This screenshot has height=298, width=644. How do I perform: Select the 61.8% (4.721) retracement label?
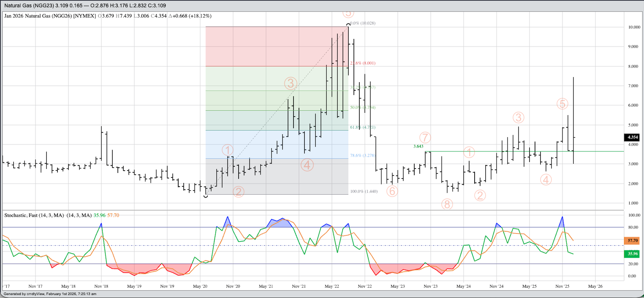point(363,127)
